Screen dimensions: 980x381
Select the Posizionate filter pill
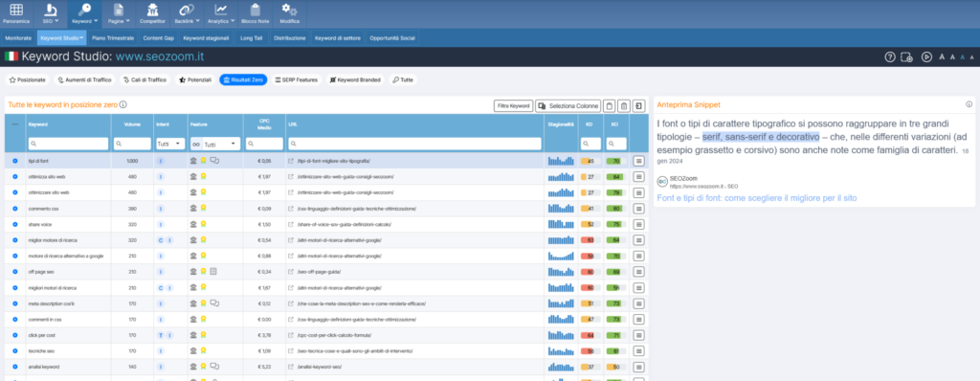click(27, 79)
